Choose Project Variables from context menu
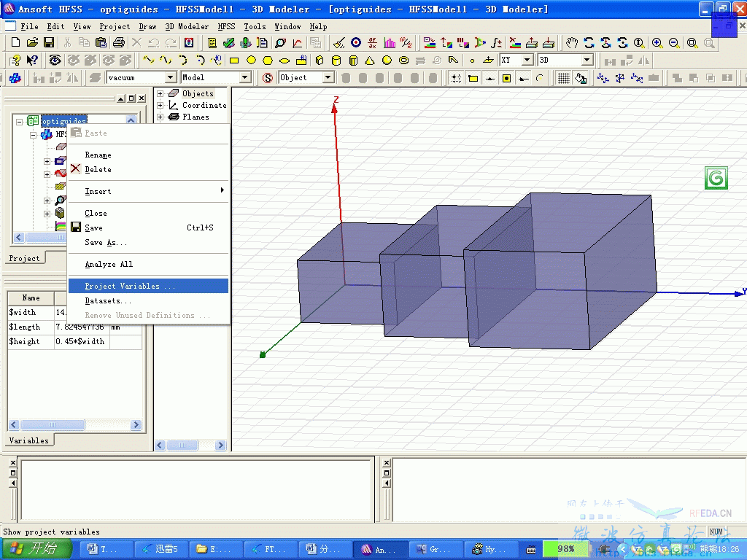747x560 pixels. (149, 286)
